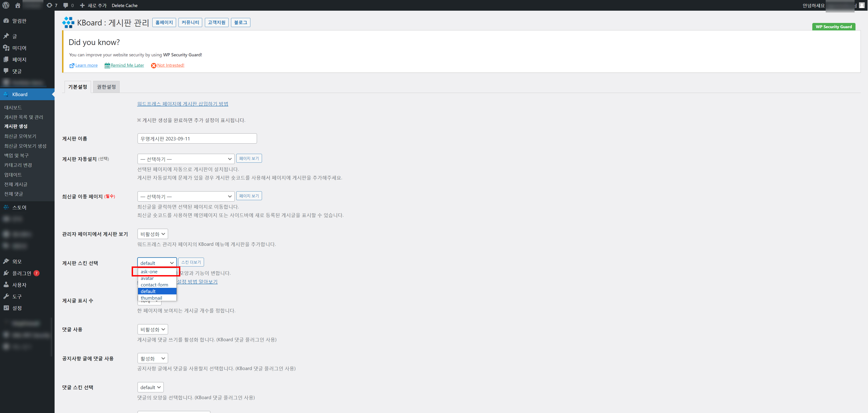Click the WordPress logo icon
868x413 pixels.
point(6,5)
